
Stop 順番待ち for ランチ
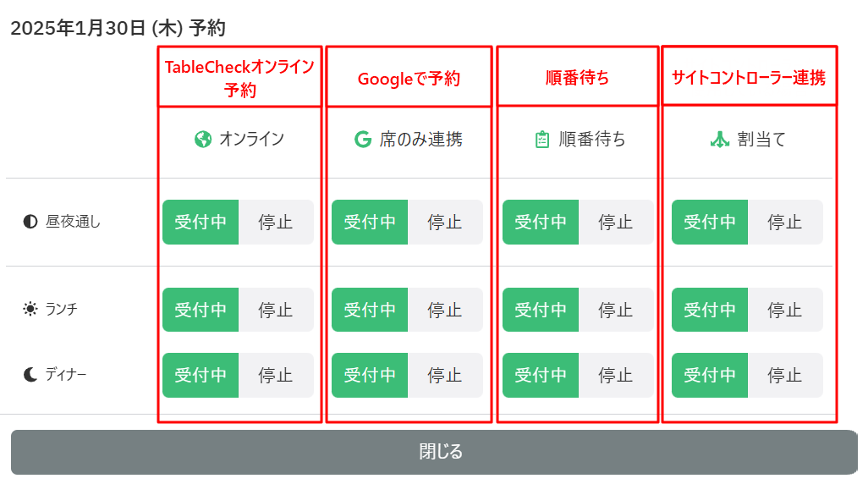point(615,310)
